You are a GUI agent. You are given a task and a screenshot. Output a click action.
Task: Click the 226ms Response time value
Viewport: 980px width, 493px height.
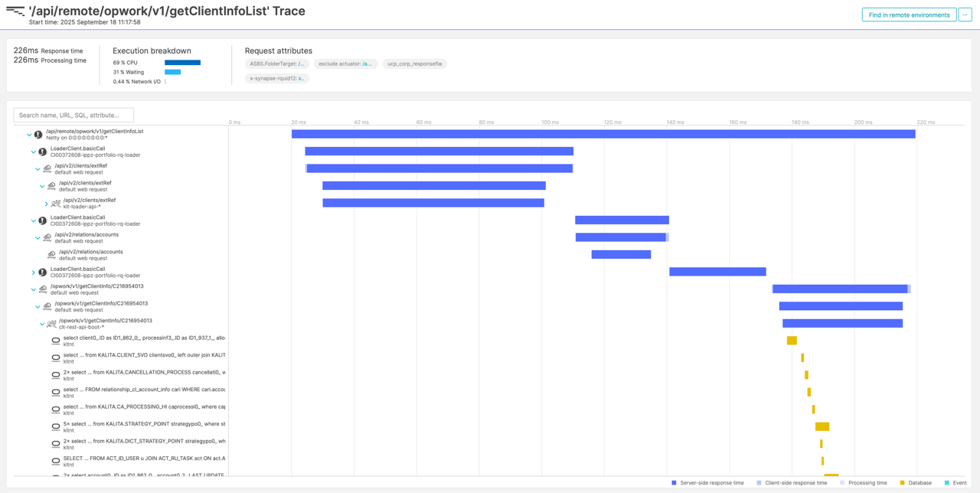(25, 51)
